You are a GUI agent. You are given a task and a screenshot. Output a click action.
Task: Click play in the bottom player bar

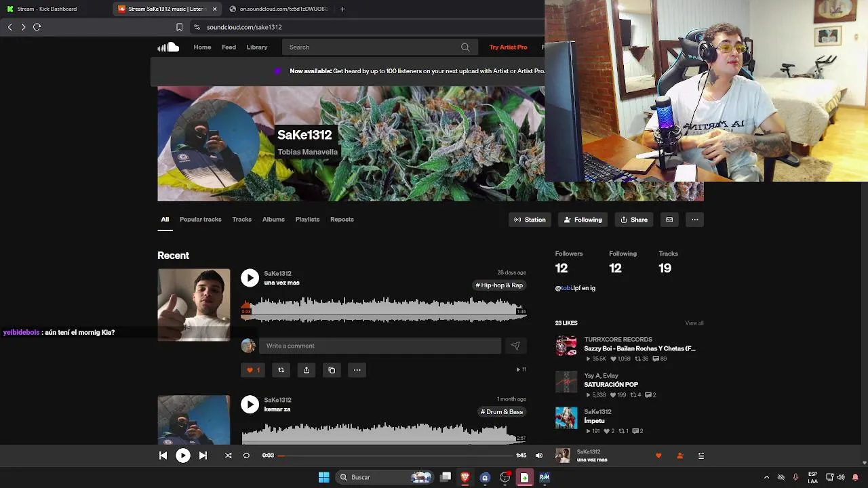point(183,456)
